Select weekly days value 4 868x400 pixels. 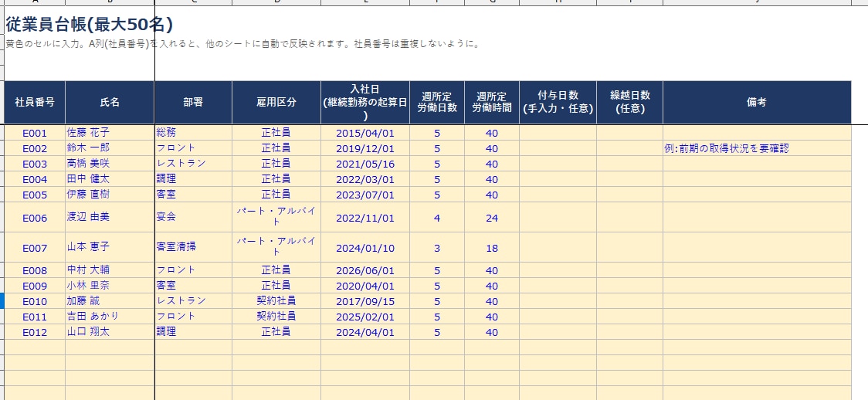[x=437, y=218]
